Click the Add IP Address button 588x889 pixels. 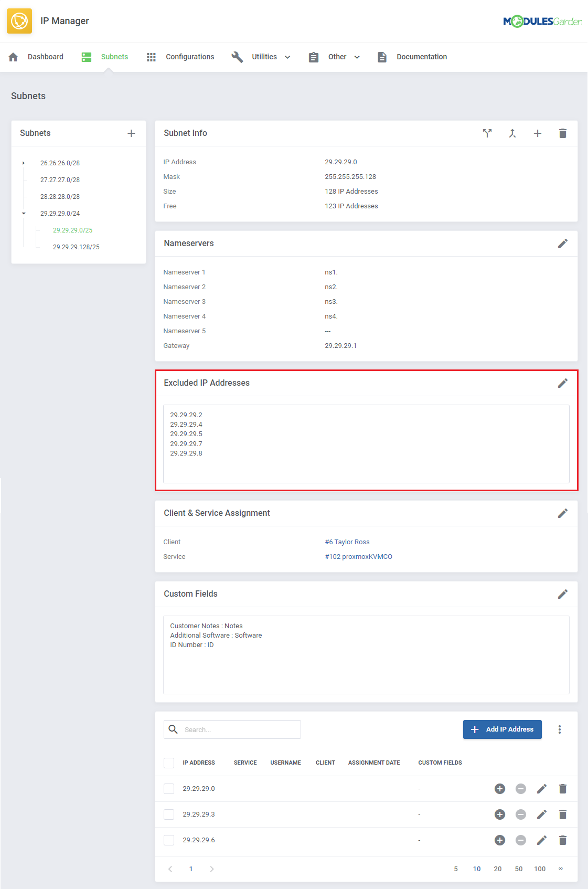pos(503,729)
